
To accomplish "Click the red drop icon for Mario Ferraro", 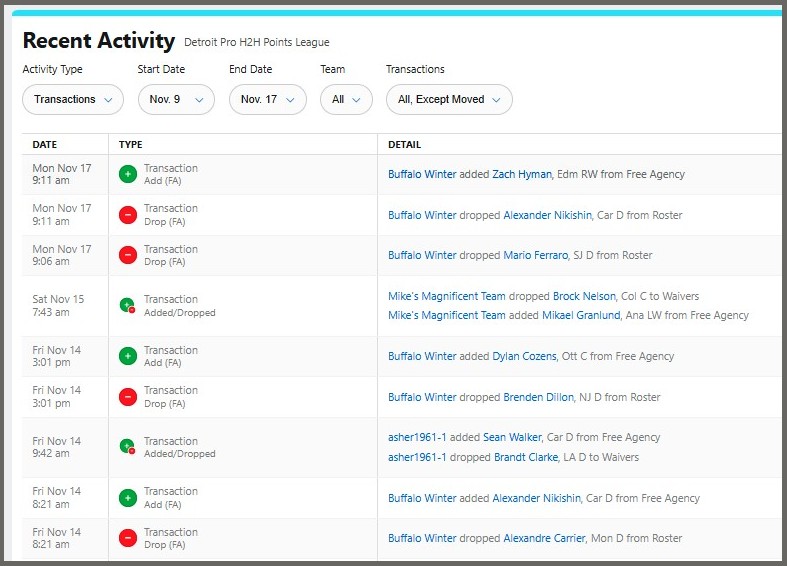I will pos(128,255).
